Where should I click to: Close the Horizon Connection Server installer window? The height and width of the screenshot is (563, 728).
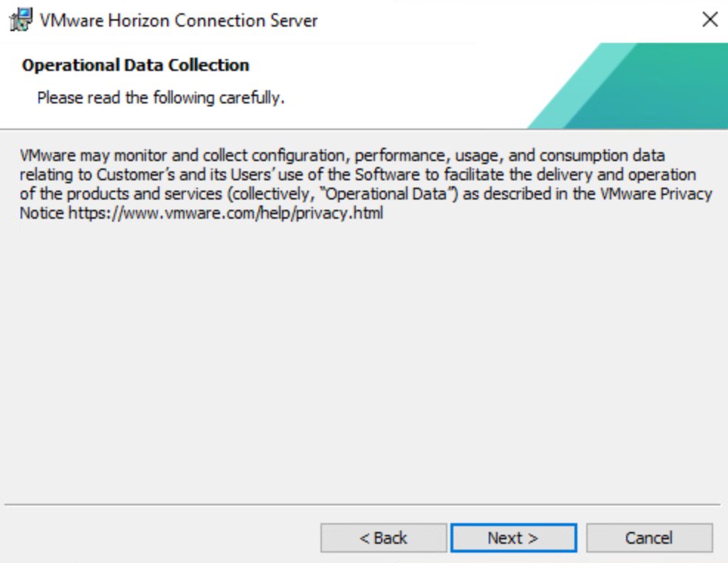[x=710, y=20]
